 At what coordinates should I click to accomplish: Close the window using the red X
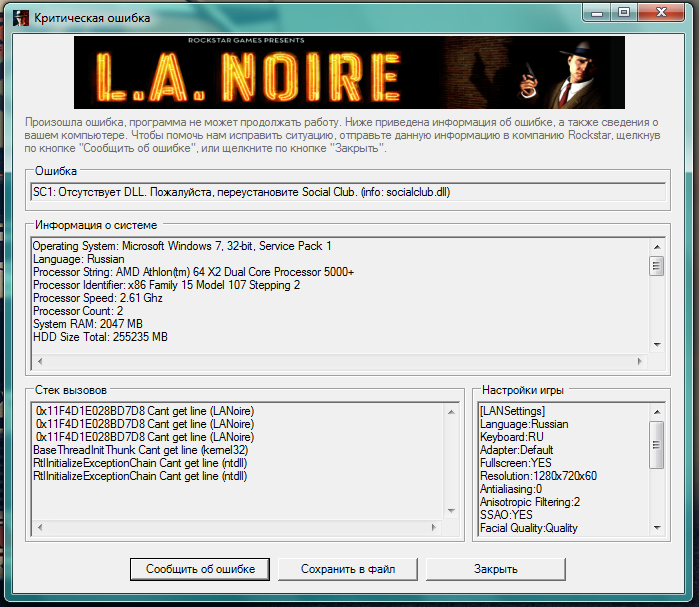coord(662,12)
